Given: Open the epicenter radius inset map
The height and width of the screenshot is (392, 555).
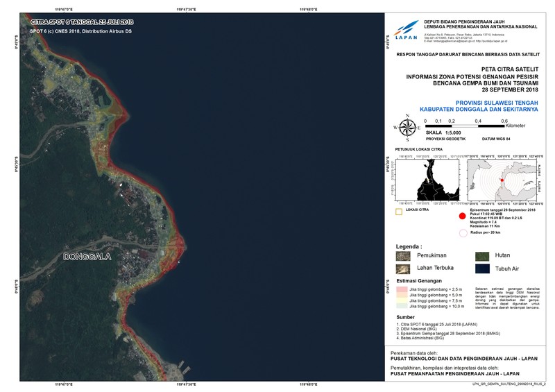Looking at the screenshot, I should tap(503, 179).
